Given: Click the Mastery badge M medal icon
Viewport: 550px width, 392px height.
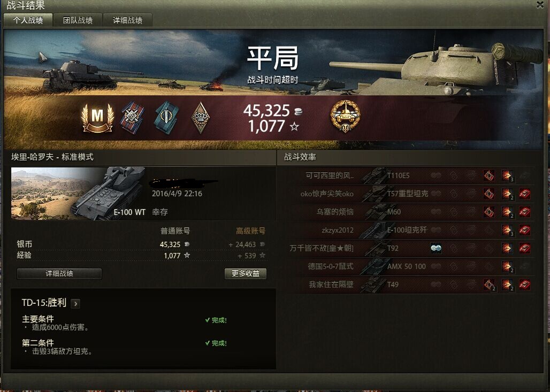Looking at the screenshot, I should 97,118.
